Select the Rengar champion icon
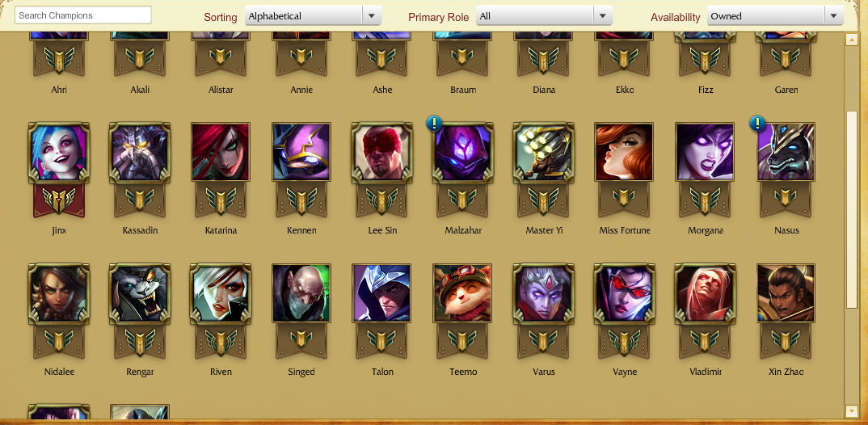The height and width of the screenshot is (425, 868). [x=140, y=293]
